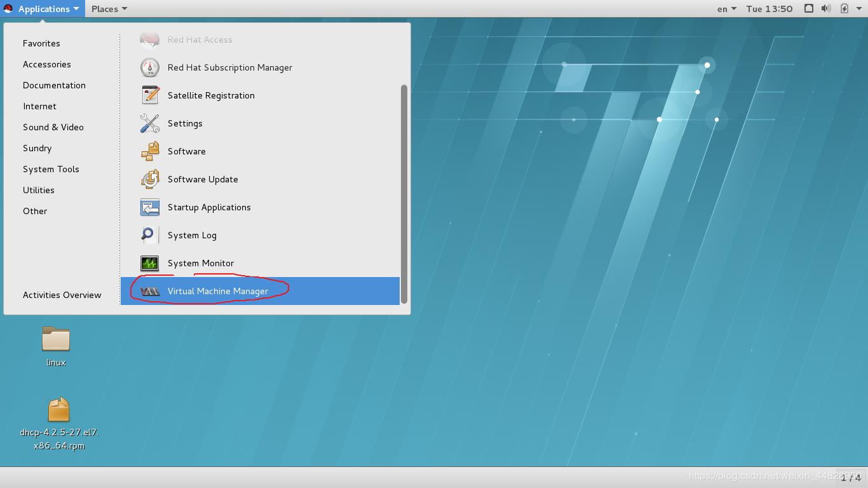Screen dimensions: 868x488
Task: Select the linux folder on desktop
Action: tap(56, 339)
